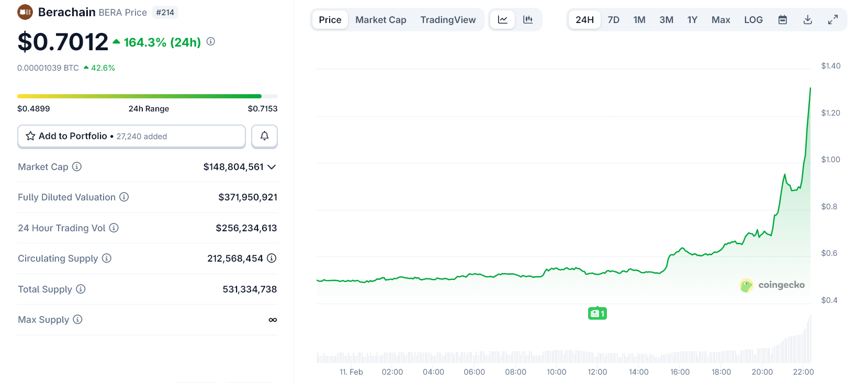Click the price alert bell icon
The width and height of the screenshot is (868, 383).
264,136
